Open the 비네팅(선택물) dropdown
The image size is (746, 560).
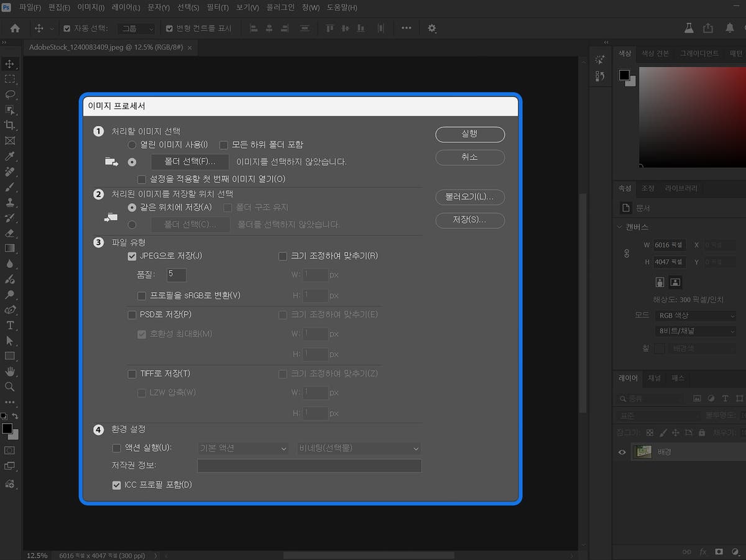pos(359,448)
